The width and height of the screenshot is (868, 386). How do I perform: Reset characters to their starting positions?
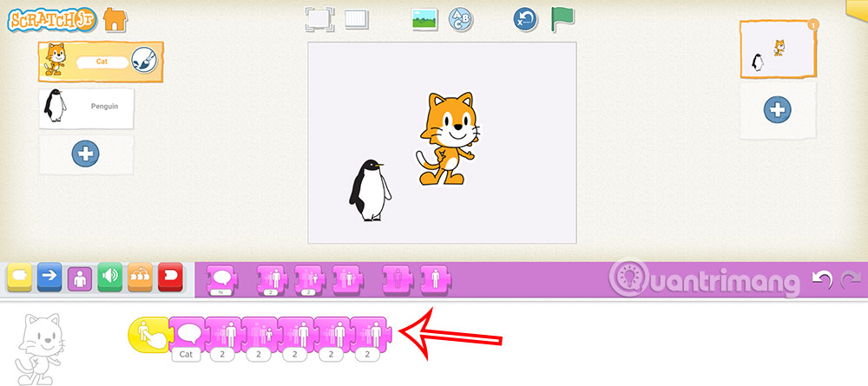pos(525,19)
